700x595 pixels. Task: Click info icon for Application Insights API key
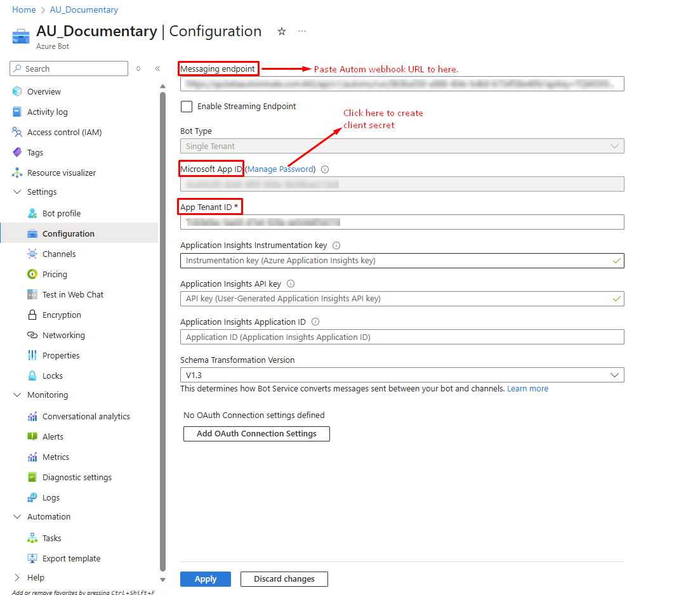(x=291, y=284)
